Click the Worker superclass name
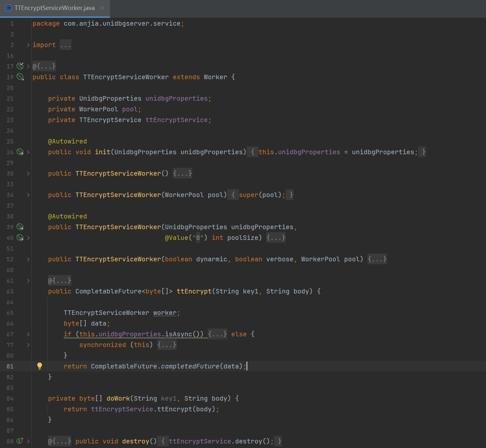The height and width of the screenshot is (448, 486). click(x=216, y=77)
